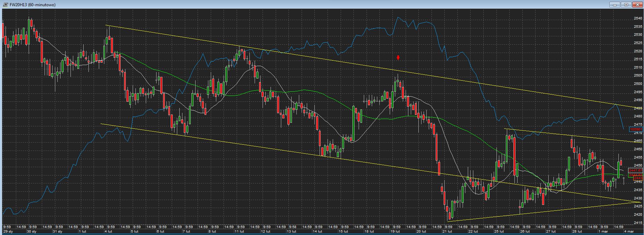Screen dimensions: 644x235
Task: Click the red down-arrow signal marker
Action: point(398,57)
